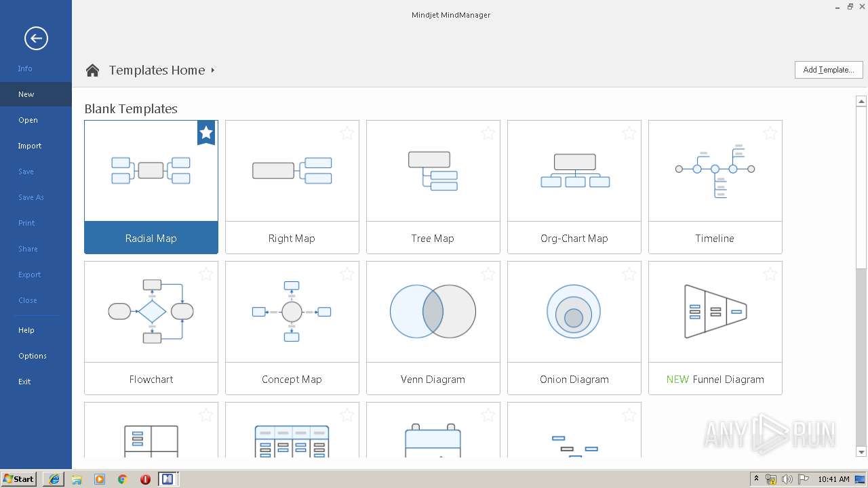Favorite the Org-Chart Map star
Image resolution: width=868 pixels, height=488 pixels.
coord(629,134)
